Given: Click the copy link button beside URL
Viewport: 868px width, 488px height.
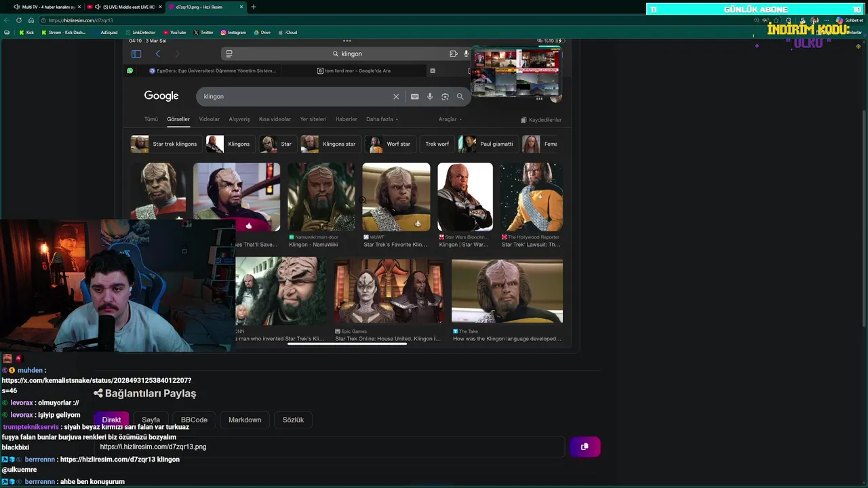Looking at the screenshot, I should [x=585, y=447].
